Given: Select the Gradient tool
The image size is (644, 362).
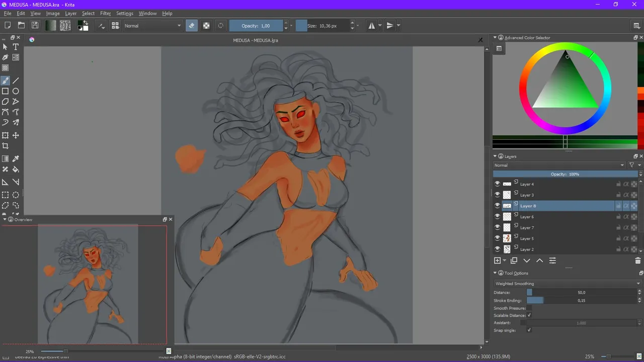Looking at the screenshot, I should pyautogui.click(x=5, y=159).
